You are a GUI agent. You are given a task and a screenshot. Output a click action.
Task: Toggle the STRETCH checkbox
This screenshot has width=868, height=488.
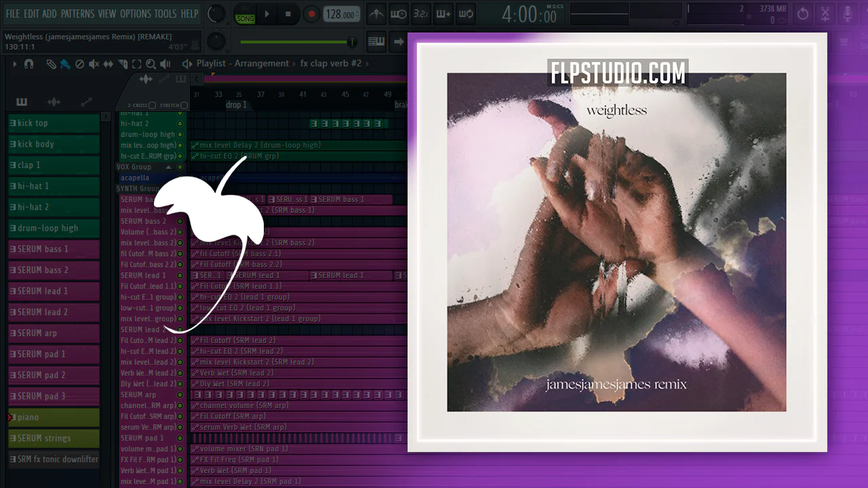coord(184,106)
